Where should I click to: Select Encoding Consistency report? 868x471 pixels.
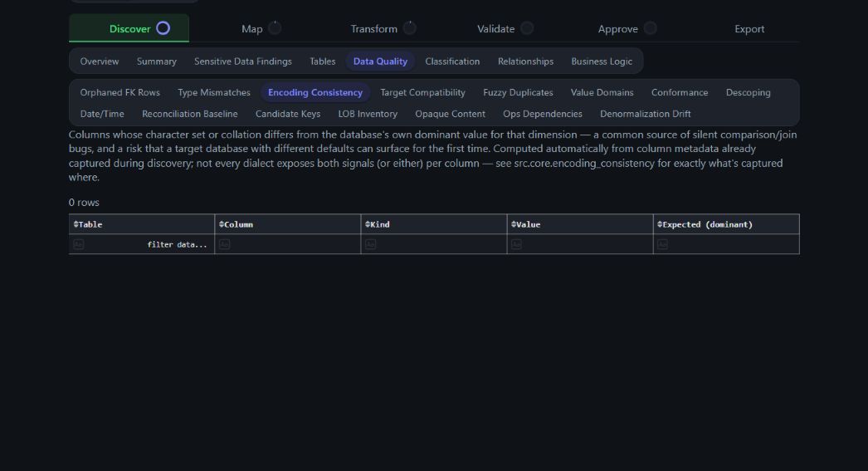315,92
